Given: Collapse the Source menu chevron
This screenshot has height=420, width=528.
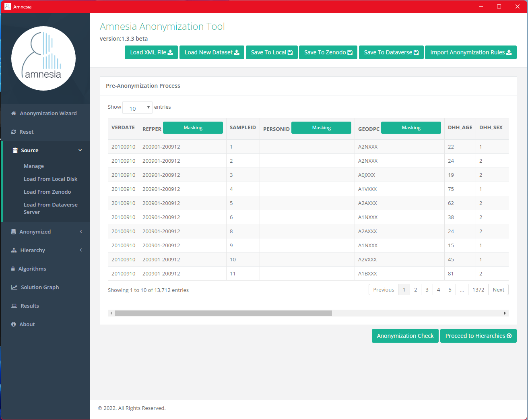Looking at the screenshot, I should point(80,150).
